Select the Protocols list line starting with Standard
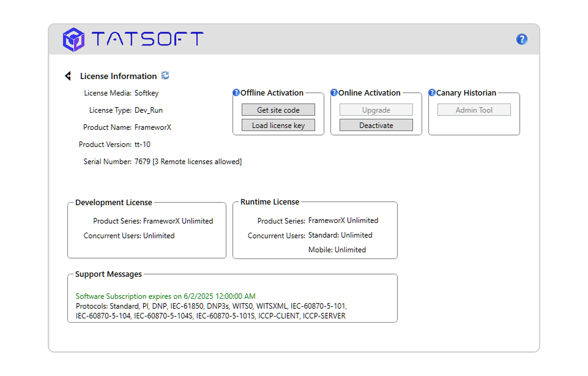The image size is (588, 376). pos(211,306)
